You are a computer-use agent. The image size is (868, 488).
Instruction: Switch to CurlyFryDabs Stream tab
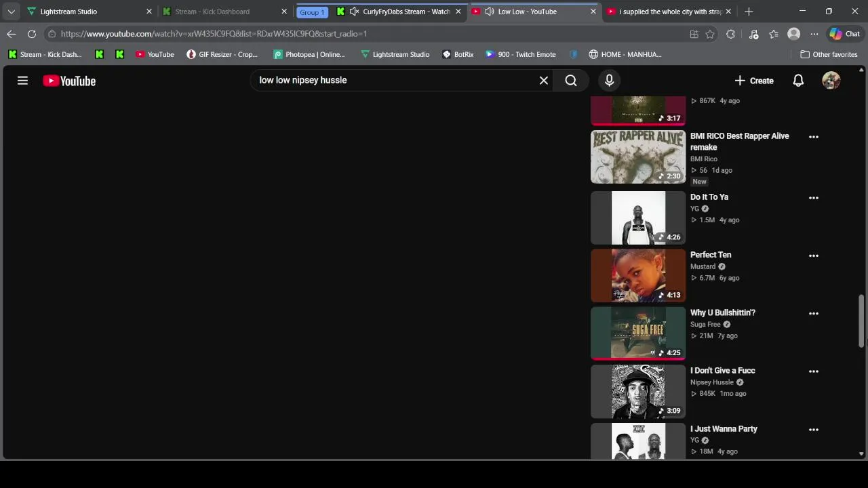[400, 12]
